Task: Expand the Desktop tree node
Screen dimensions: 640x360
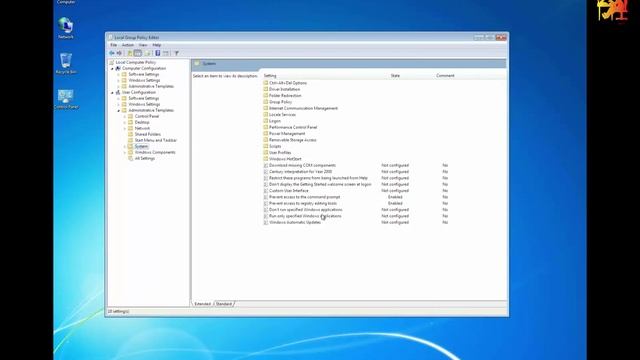Action: pos(125,122)
